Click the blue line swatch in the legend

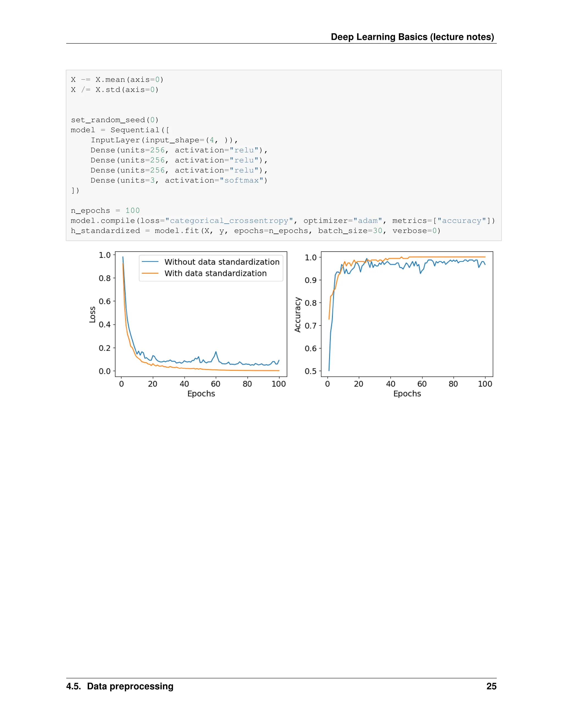tap(150, 262)
